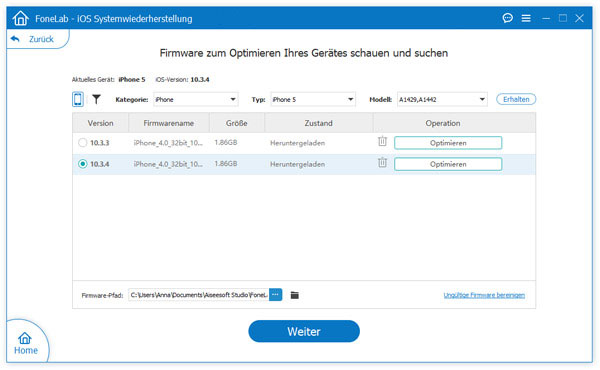Viewport: 600px width, 370px height.
Task: Click the Weiter button
Action: 304,331
